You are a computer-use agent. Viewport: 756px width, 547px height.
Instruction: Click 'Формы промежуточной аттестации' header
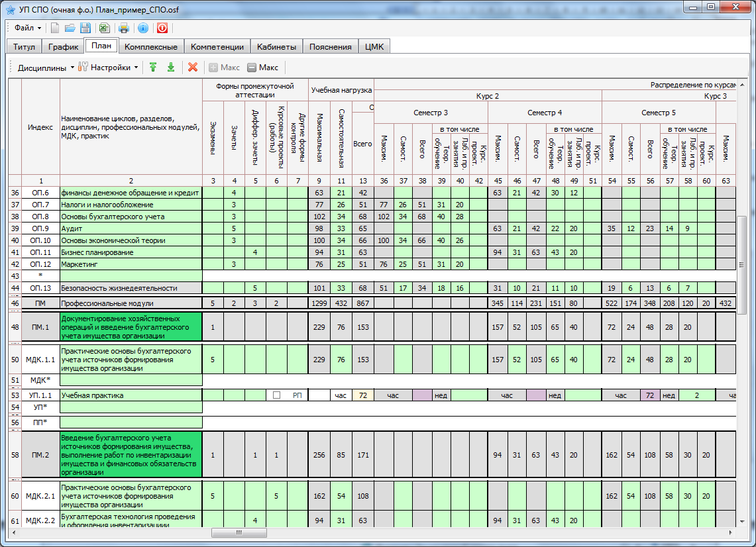coord(255,90)
